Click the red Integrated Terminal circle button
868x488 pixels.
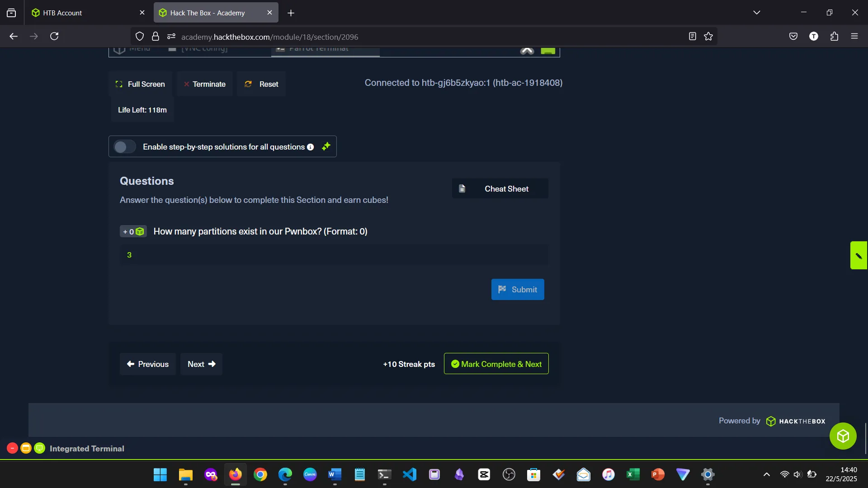click(x=12, y=448)
